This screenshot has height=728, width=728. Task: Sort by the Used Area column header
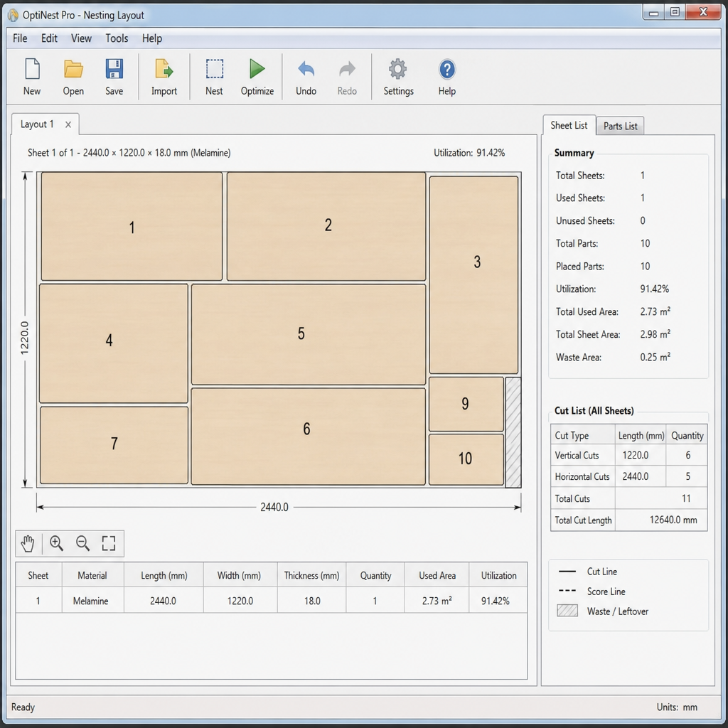[437, 575]
